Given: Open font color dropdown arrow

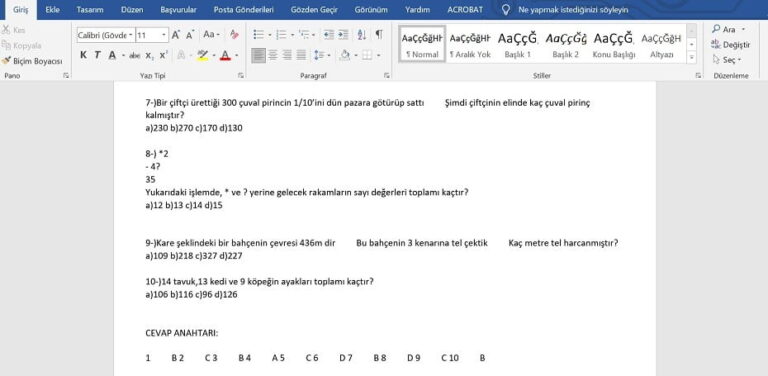Looking at the screenshot, I should pyautogui.click(x=236, y=55).
